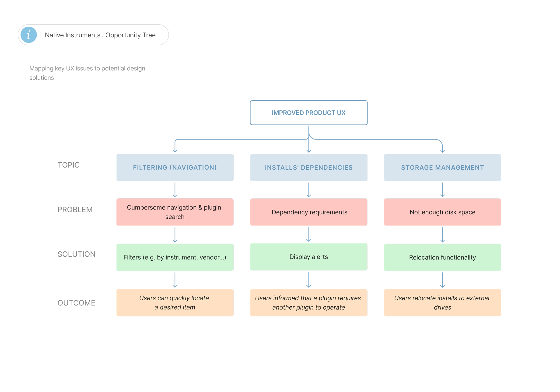Select the OUTCOME row label
The image size is (560, 392).
pos(76,303)
